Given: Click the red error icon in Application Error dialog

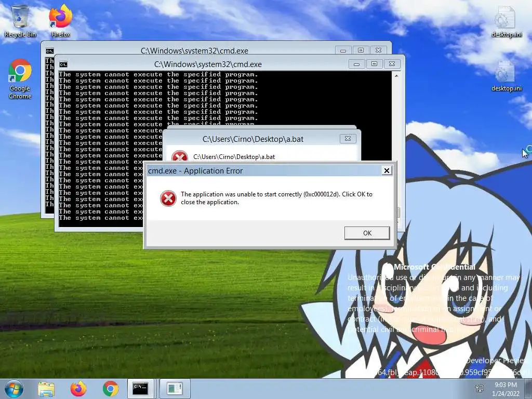Looking at the screenshot, I should click(168, 198).
